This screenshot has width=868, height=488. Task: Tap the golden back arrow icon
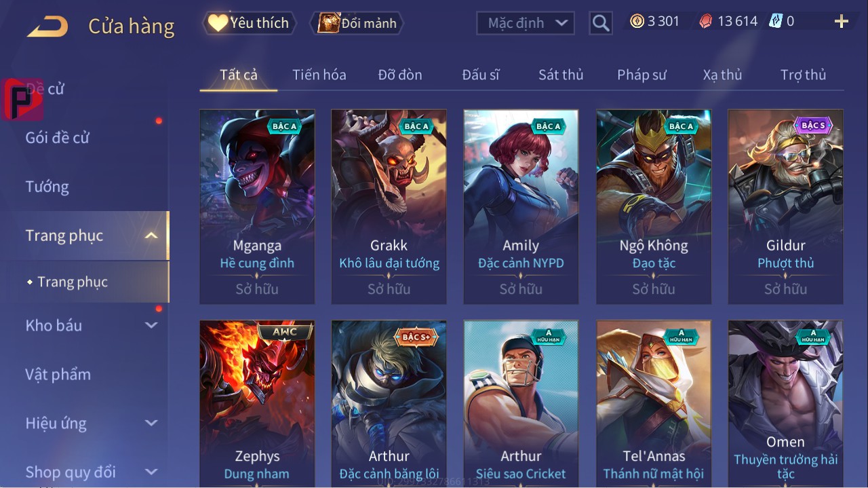(x=47, y=26)
